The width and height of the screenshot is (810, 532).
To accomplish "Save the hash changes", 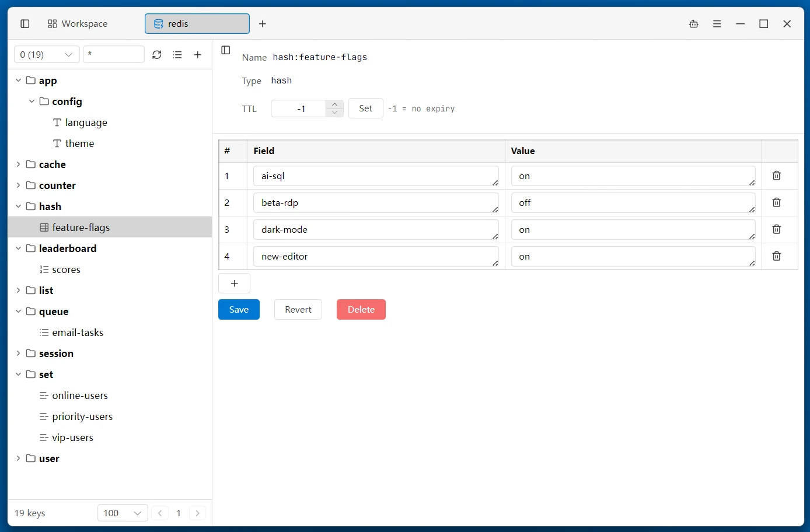I will 239,310.
